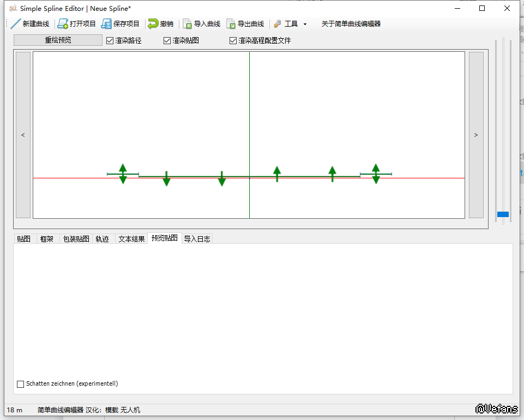Viewport: 524px width, 420px height.
Task: Open 关于简单曲线编辑器 menu item
Action: (x=351, y=24)
